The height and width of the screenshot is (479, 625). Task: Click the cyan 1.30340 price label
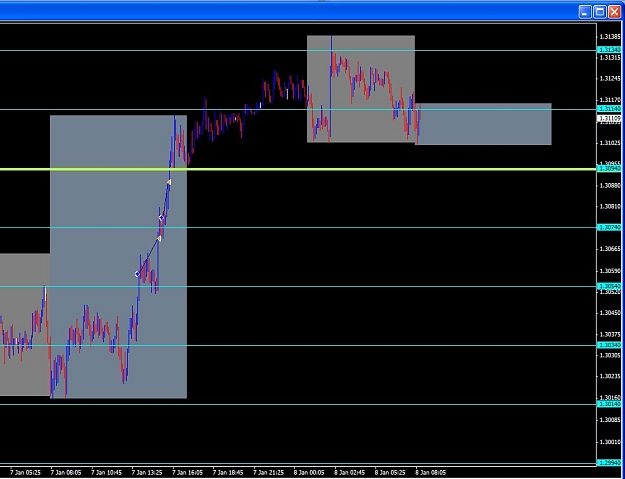pos(609,345)
